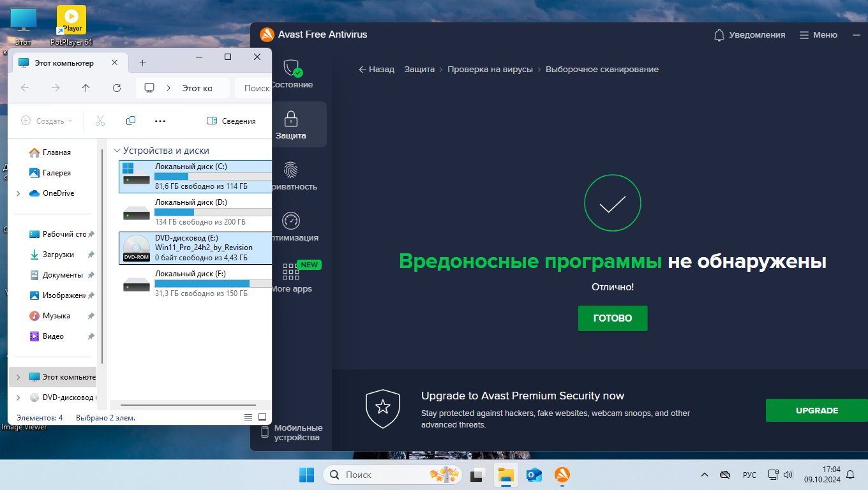Switch to details list view in status bar

click(248, 417)
